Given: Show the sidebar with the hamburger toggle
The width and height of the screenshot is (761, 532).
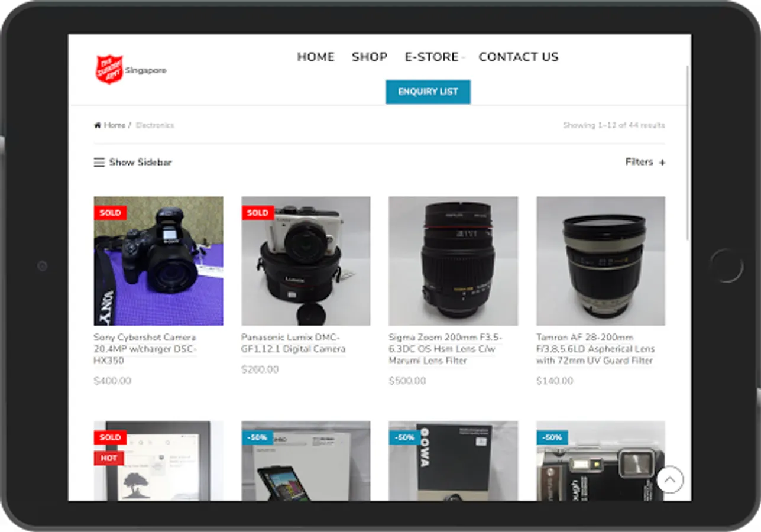Looking at the screenshot, I should pos(133,162).
